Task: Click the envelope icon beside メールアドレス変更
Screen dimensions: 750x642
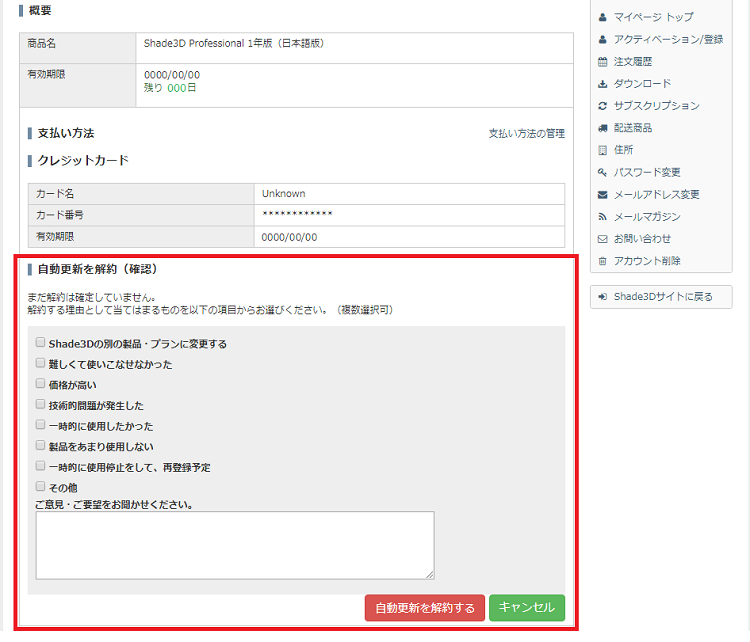Action: (x=603, y=195)
